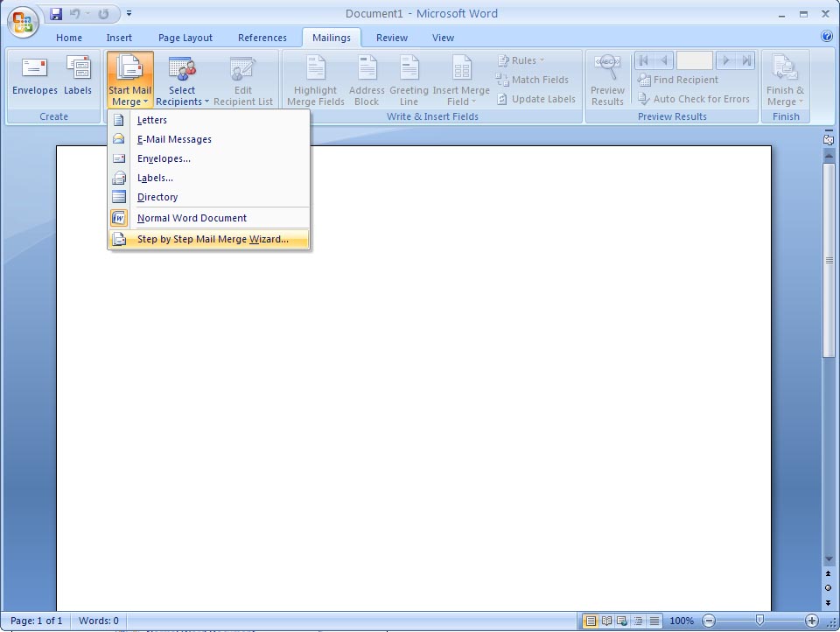Image resolution: width=840 pixels, height=632 pixels.
Task: Insert an Address Block
Action: tap(367, 80)
